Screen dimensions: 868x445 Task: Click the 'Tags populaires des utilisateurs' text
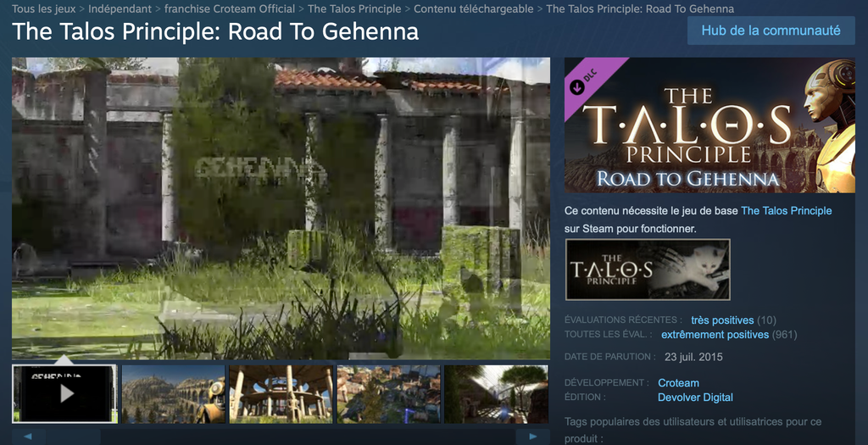pyautogui.click(x=693, y=430)
